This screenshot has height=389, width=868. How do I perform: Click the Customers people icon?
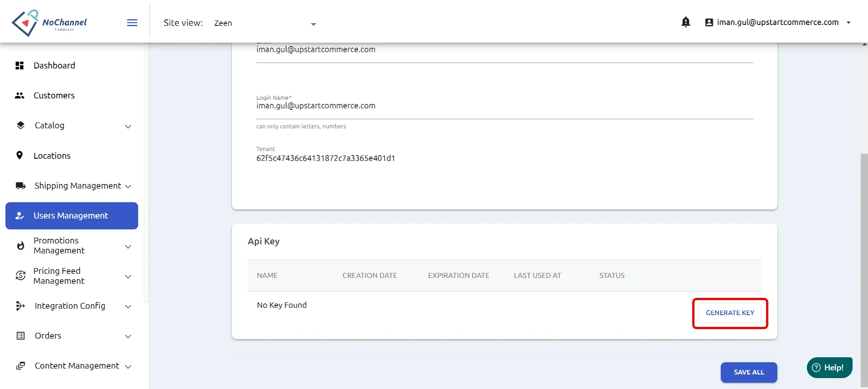(x=19, y=96)
